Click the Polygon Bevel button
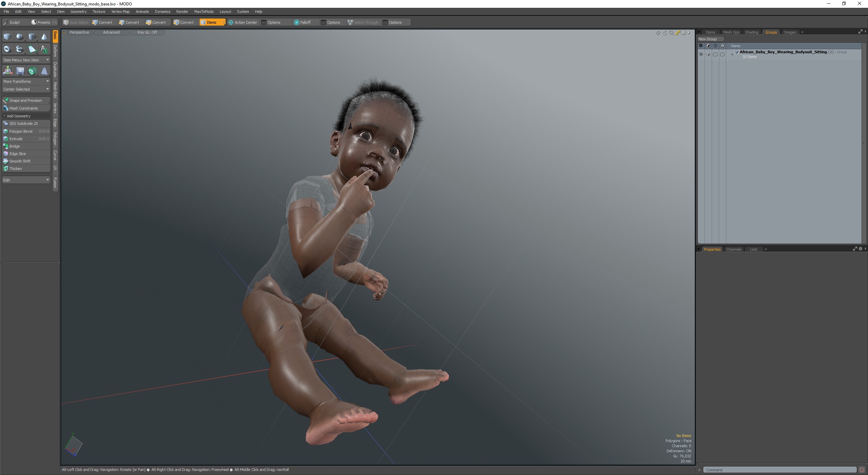The image size is (868, 475). (x=21, y=131)
